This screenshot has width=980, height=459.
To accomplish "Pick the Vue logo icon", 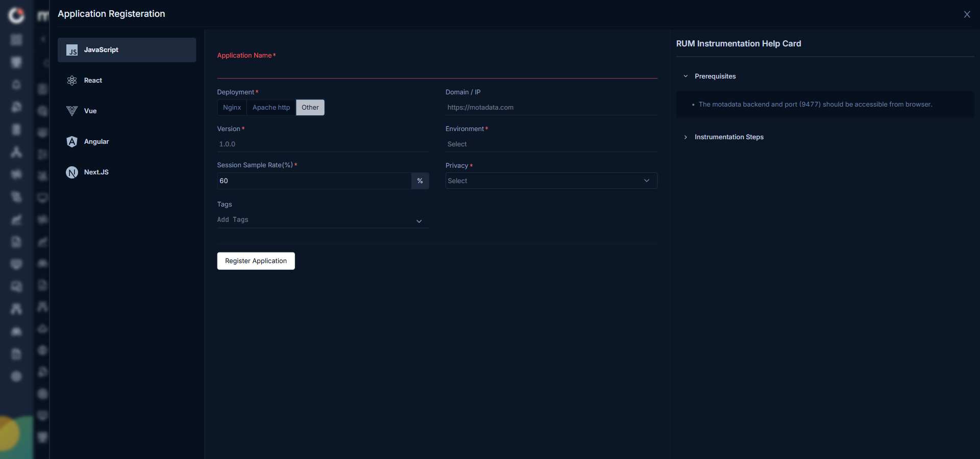I will point(72,111).
